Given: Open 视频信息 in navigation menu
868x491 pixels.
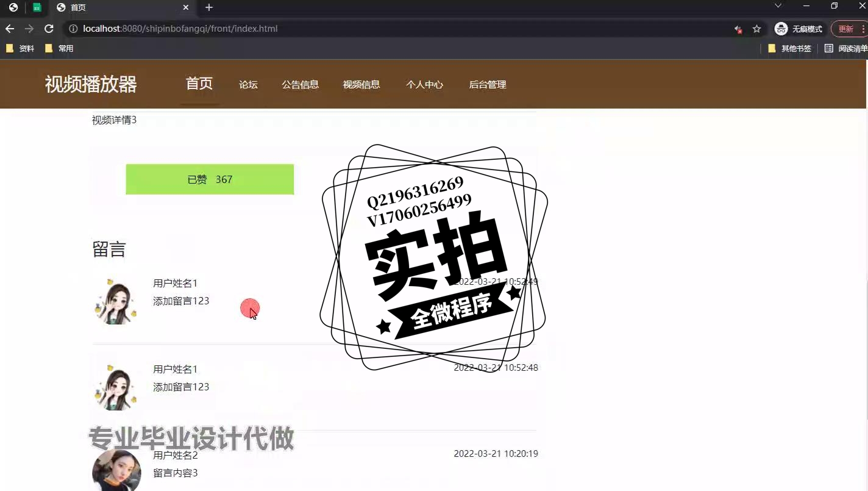Looking at the screenshot, I should pyautogui.click(x=361, y=85).
